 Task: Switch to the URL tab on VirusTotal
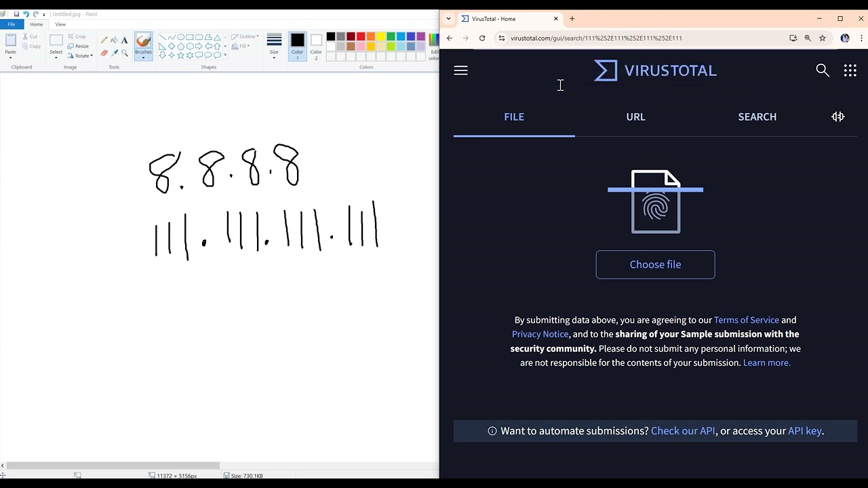click(635, 117)
